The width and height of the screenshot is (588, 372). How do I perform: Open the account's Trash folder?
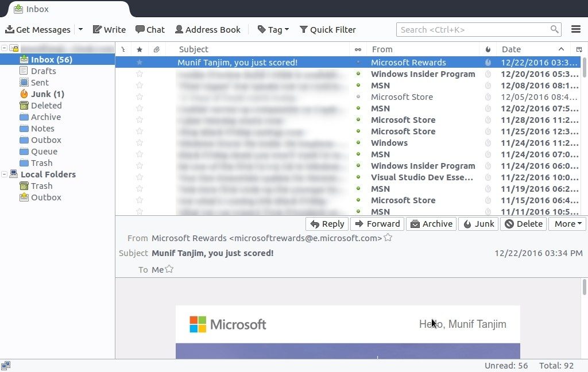tap(41, 163)
